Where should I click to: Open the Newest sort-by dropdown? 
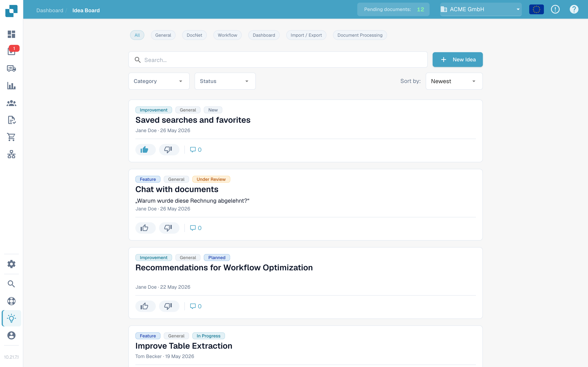(x=454, y=81)
